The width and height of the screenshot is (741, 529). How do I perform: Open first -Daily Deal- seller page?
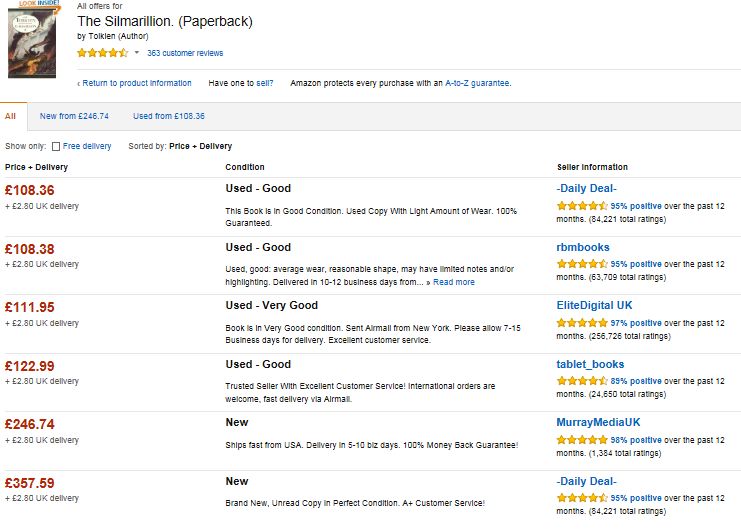tap(586, 188)
